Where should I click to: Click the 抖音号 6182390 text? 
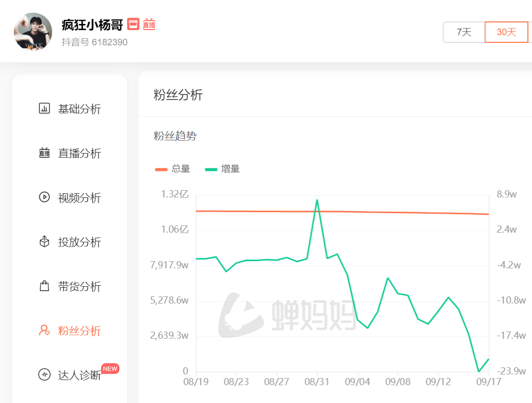coord(94,42)
